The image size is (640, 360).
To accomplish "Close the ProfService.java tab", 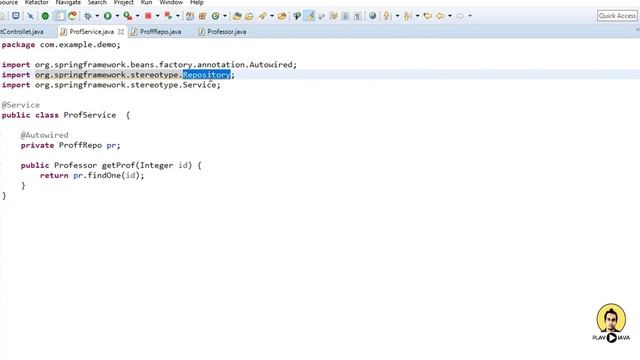I will pos(121,31).
